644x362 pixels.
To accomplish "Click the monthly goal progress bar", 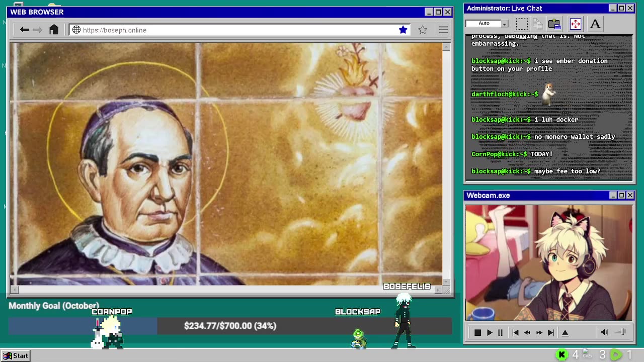I will (x=230, y=326).
